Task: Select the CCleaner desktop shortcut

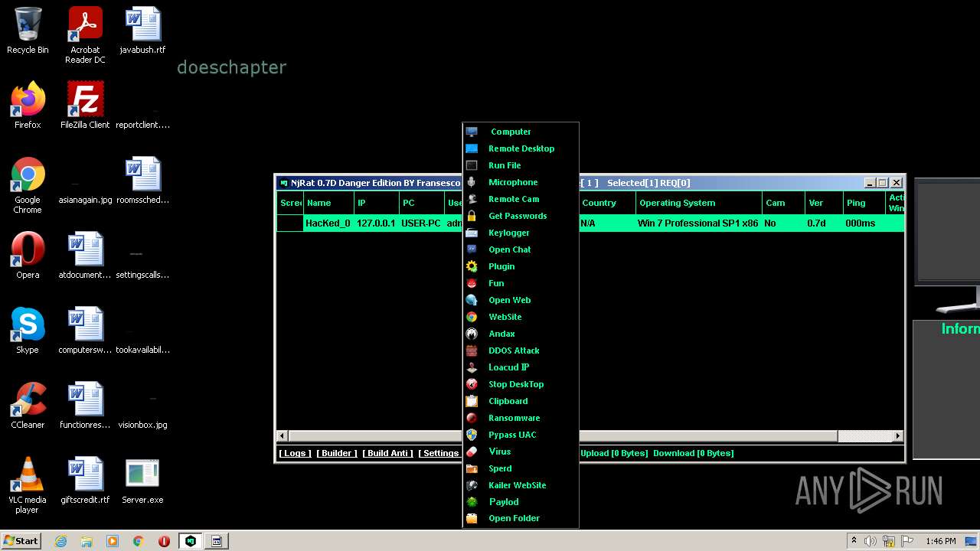Action: [x=28, y=406]
